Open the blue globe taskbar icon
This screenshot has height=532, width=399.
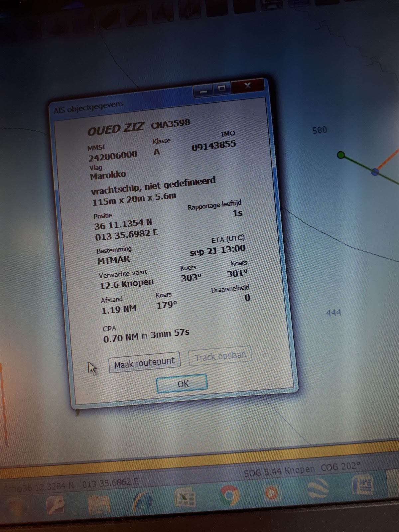(x=318, y=489)
